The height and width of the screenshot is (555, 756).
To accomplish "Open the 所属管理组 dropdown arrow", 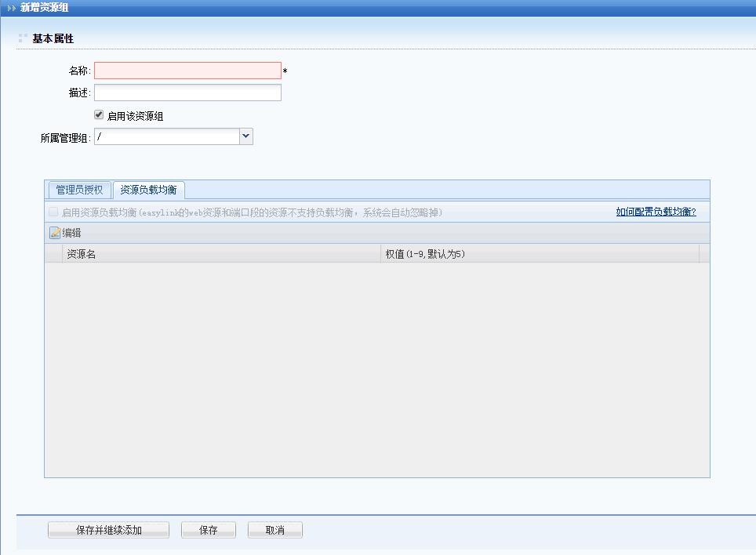I will point(245,136).
